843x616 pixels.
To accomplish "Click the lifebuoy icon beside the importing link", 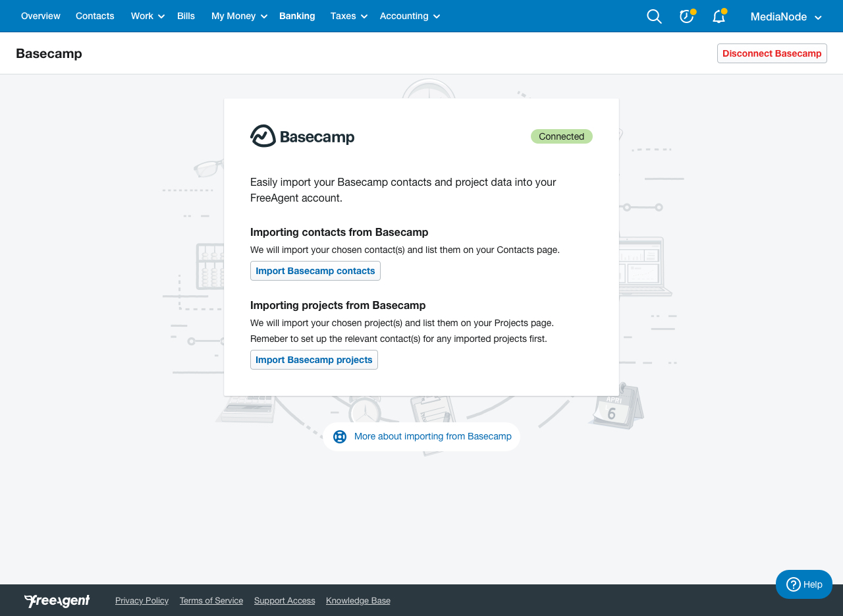I will point(339,436).
